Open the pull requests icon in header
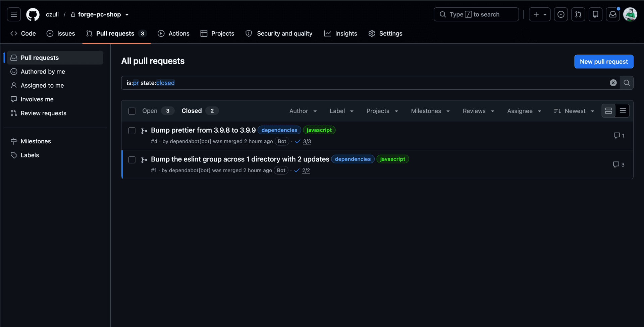Image resolution: width=644 pixels, height=327 pixels. 578,14
